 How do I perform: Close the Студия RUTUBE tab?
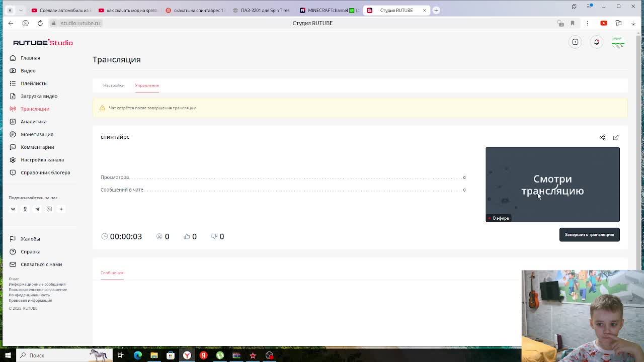point(424,10)
